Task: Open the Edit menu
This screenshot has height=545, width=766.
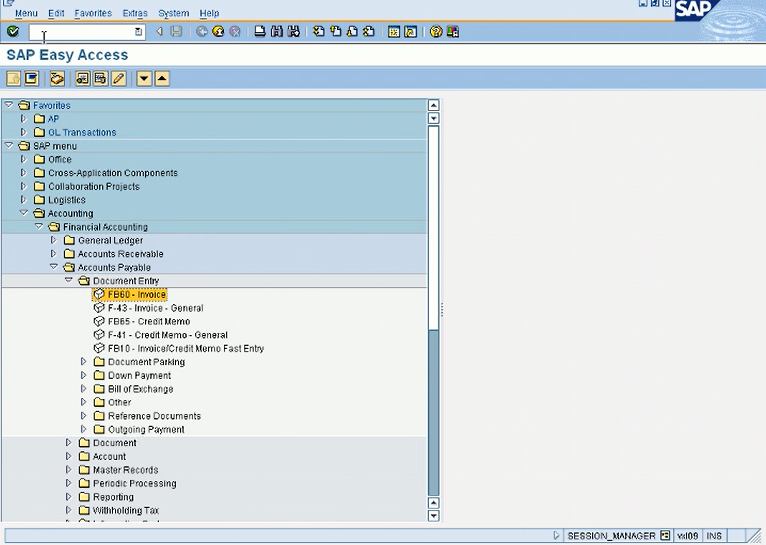Action: click(x=56, y=13)
